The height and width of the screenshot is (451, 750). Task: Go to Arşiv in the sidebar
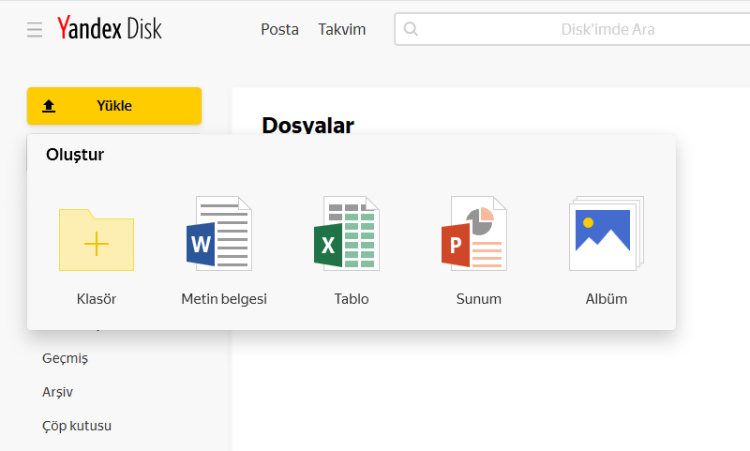57,392
